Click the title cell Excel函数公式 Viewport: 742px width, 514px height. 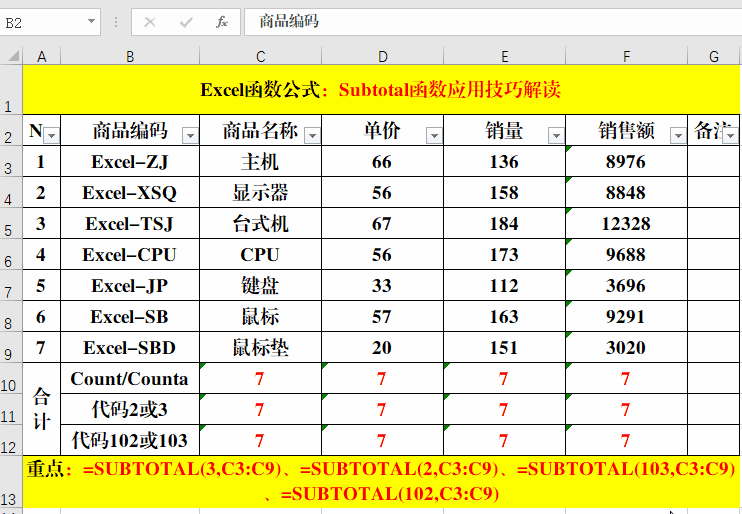[381, 90]
